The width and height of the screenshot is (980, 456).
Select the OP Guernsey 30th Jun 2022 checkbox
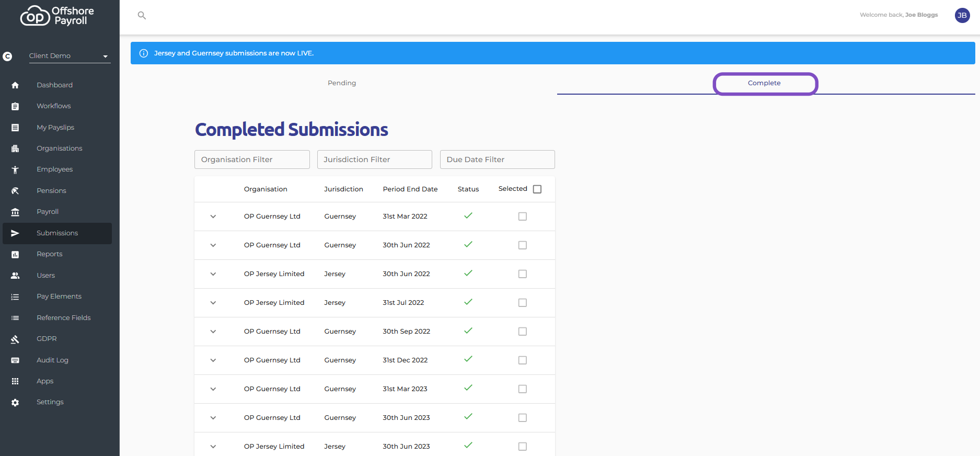[522, 245]
